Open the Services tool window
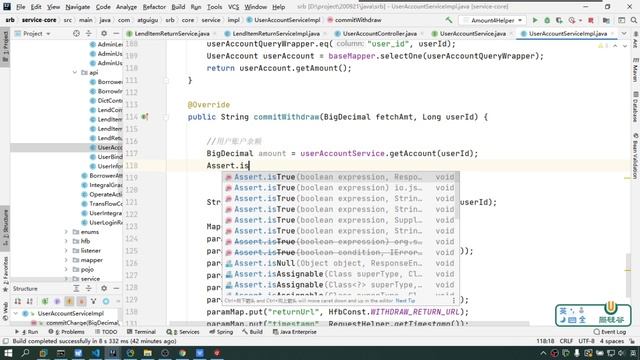 click(183, 332)
